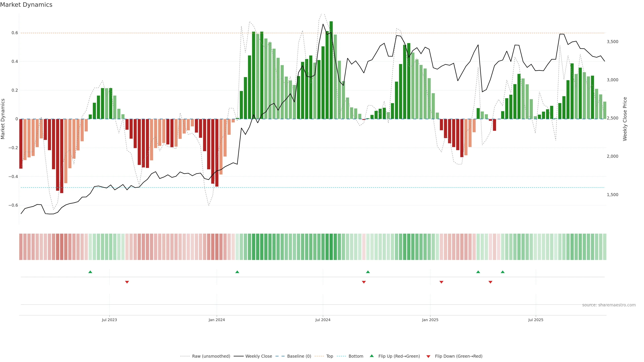Toggle Raw (unsmoothed) legend entry
This screenshot has height=362, width=644.
click(x=211, y=356)
